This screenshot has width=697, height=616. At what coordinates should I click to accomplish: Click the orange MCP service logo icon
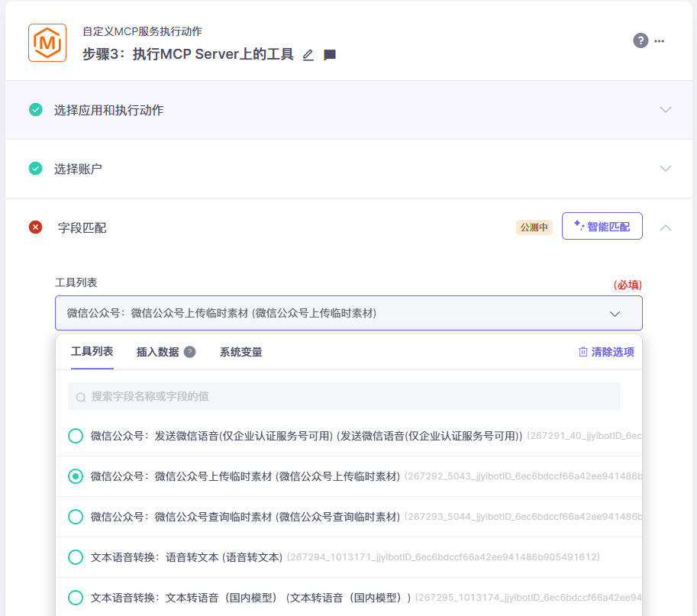click(47, 43)
